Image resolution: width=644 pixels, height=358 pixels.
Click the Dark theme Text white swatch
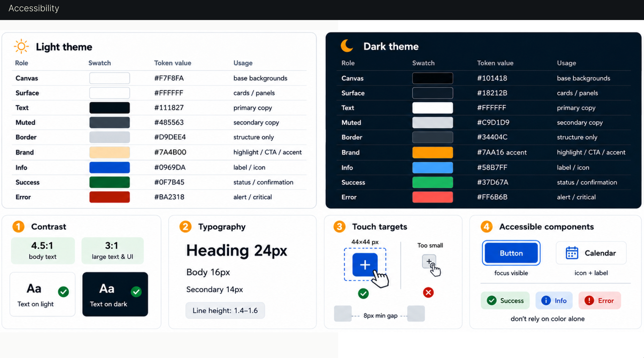click(433, 108)
